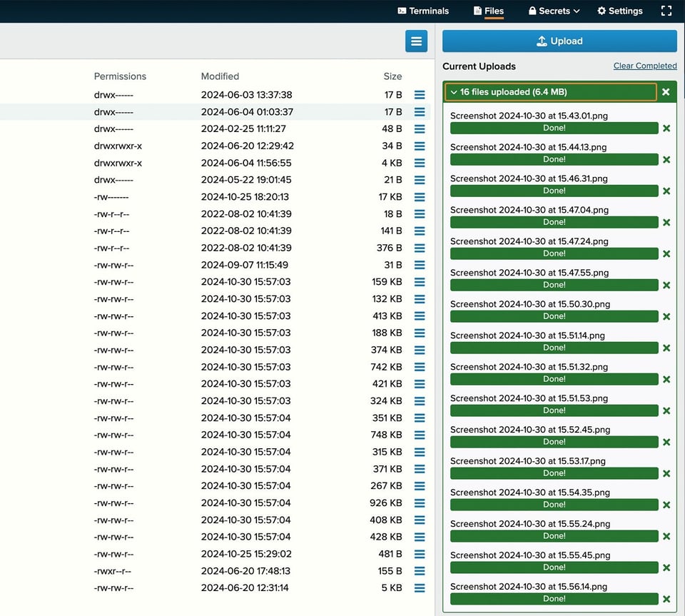Open row menu for the 141 B file

click(420, 231)
